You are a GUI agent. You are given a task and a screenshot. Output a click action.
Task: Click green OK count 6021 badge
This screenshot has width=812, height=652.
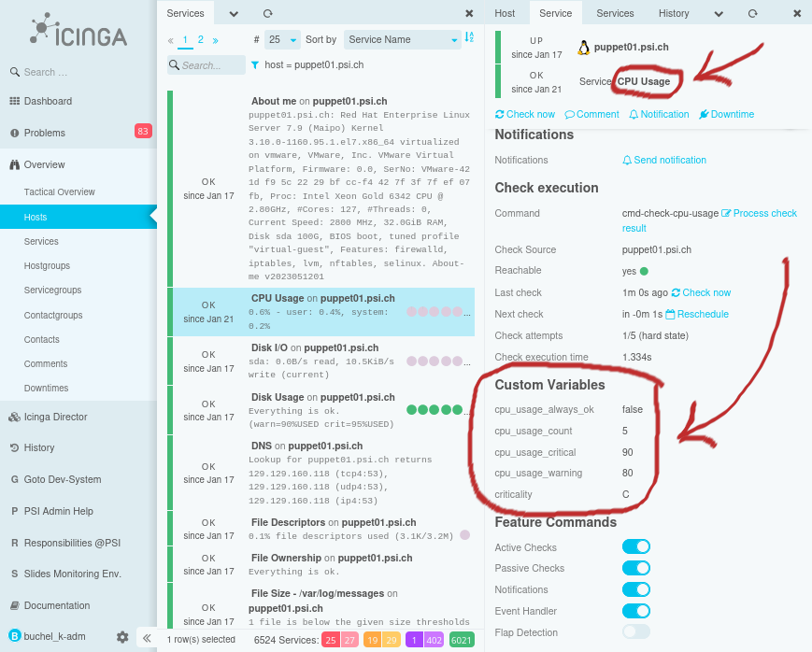(x=462, y=640)
